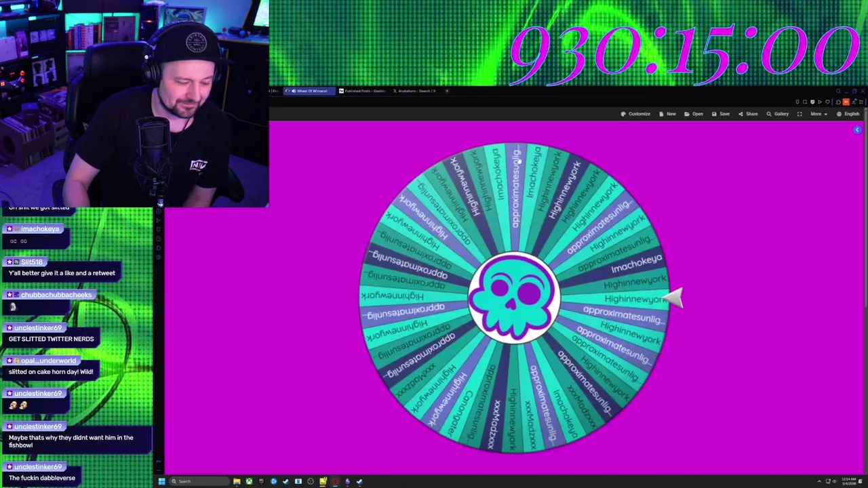This screenshot has width=868, height=488.
Task: Switch to #cakehorn Search X tab
Action: click(414, 91)
